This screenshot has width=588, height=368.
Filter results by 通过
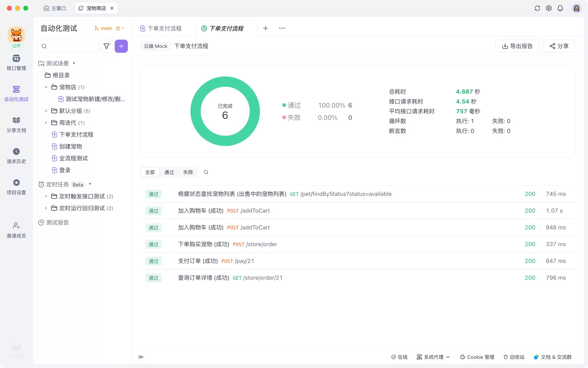pyautogui.click(x=169, y=172)
